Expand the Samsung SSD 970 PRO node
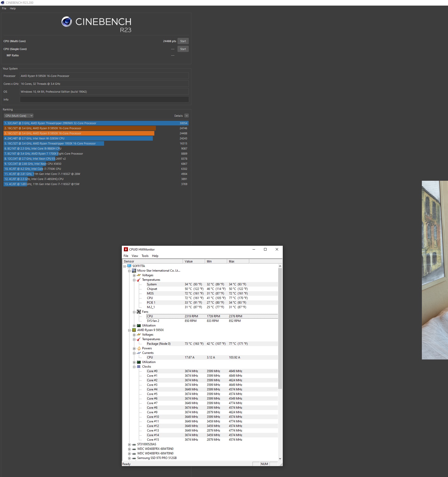Image resolution: width=448 pixels, height=477 pixels. 129,458
